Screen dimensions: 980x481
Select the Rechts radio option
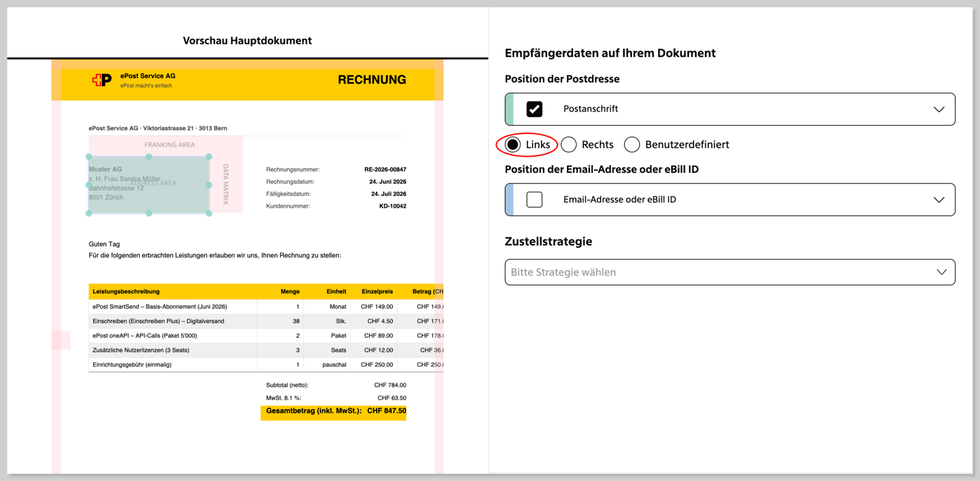tap(569, 145)
